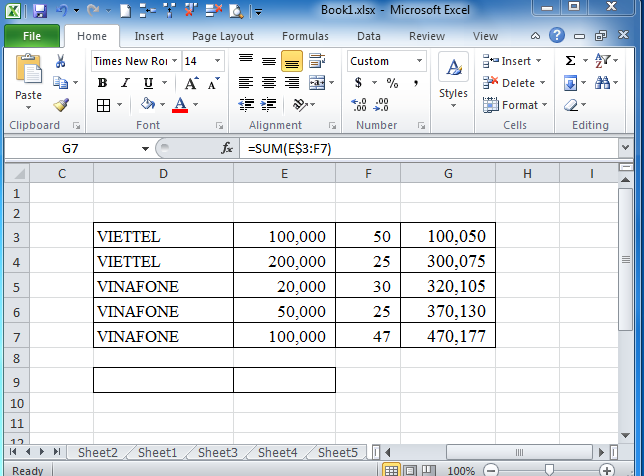
Task: Click Find & Select binoculars icon
Action: coord(603,83)
